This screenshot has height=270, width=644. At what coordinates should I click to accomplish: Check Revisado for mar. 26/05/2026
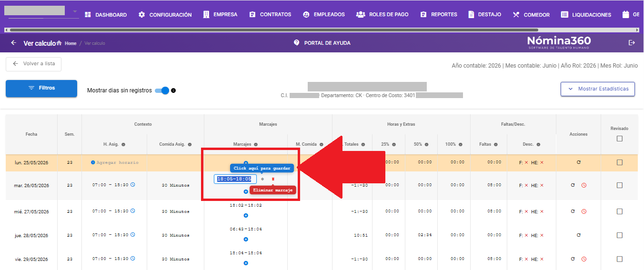click(x=619, y=185)
